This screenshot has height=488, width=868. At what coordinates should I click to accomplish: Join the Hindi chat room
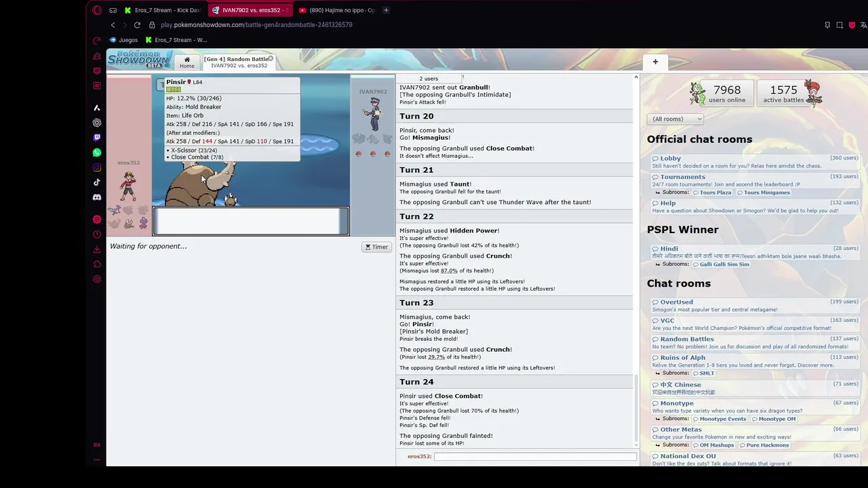pos(755,252)
